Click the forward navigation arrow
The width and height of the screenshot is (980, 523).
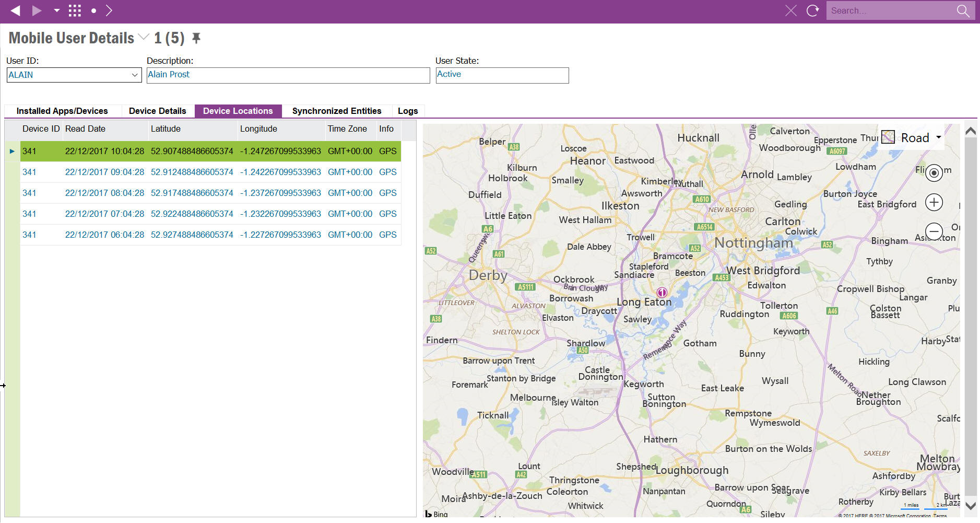[x=37, y=10]
